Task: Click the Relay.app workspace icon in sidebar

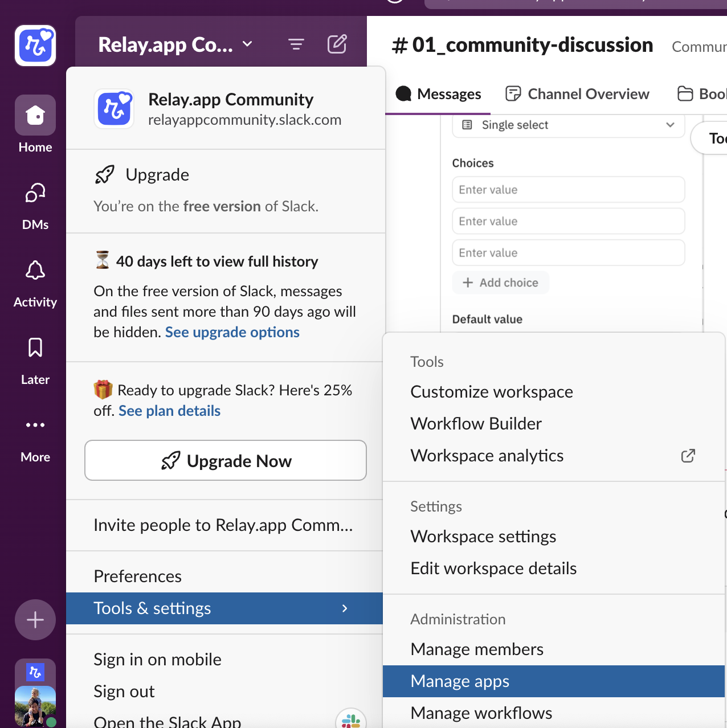Action: point(35,46)
